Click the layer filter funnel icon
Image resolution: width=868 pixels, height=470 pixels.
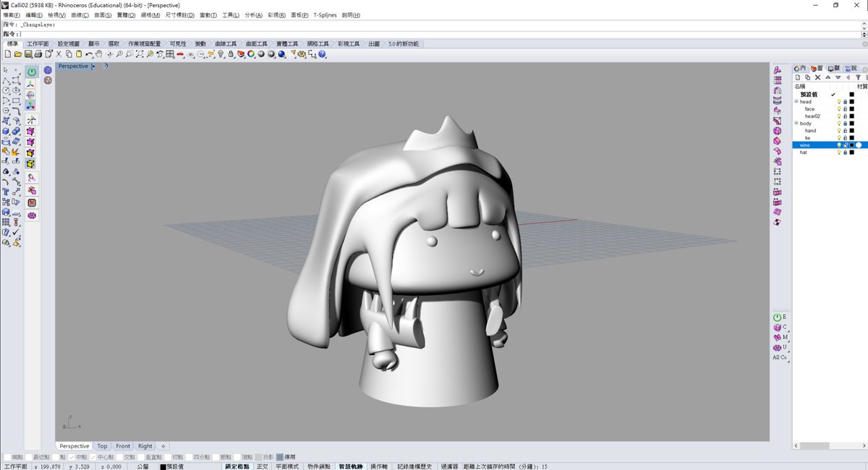tap(858, 77)
